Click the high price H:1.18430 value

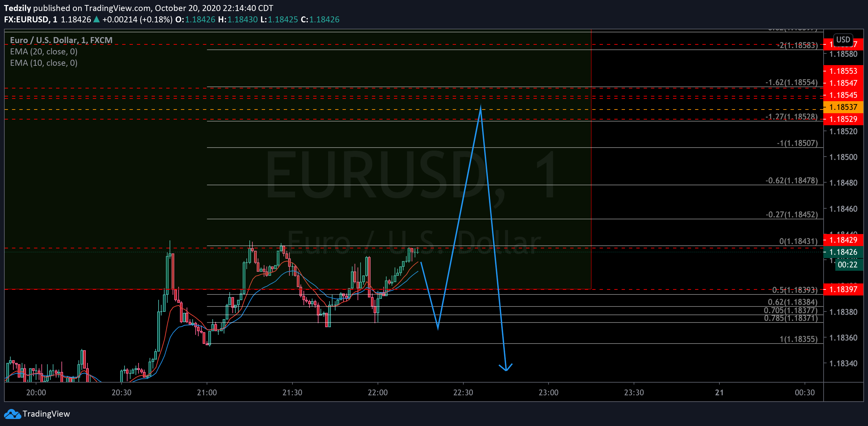pyautogui.click(x=238, y=20)
